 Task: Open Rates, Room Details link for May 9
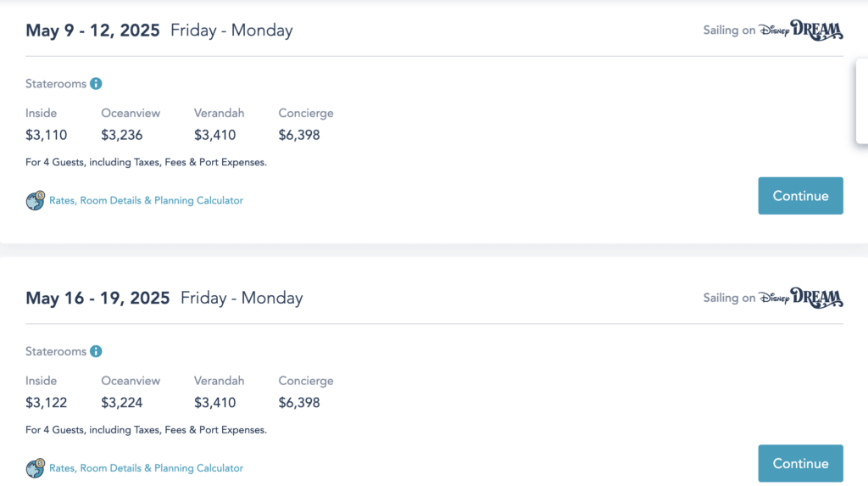(x=146, y=201)
